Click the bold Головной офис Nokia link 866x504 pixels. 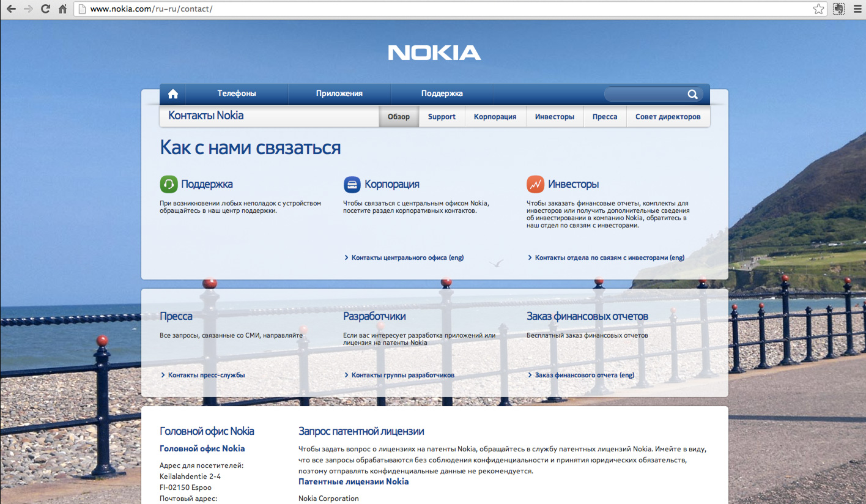pyautogui.click(x=202, y=448)
